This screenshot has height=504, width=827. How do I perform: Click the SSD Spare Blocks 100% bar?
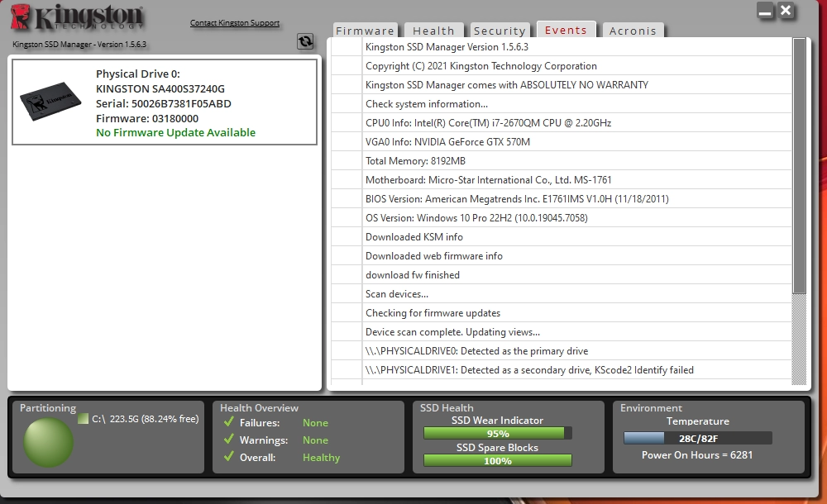[x=497, y=461]
